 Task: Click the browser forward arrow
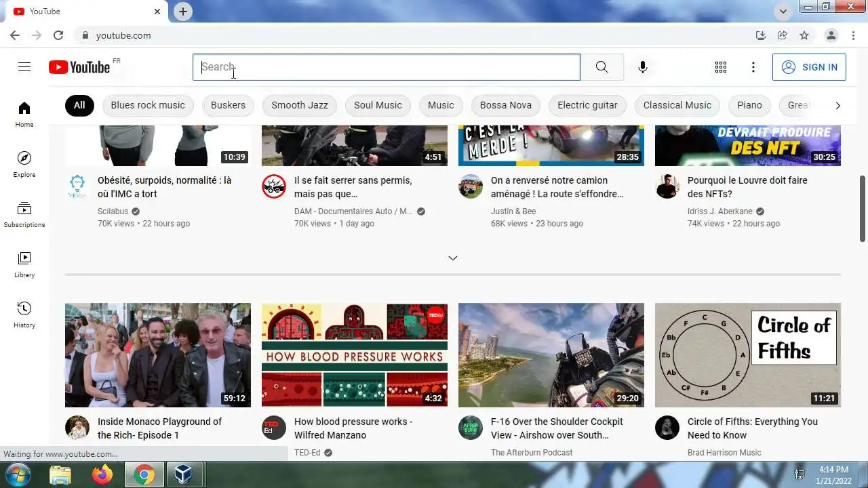(x=37, y=35)
